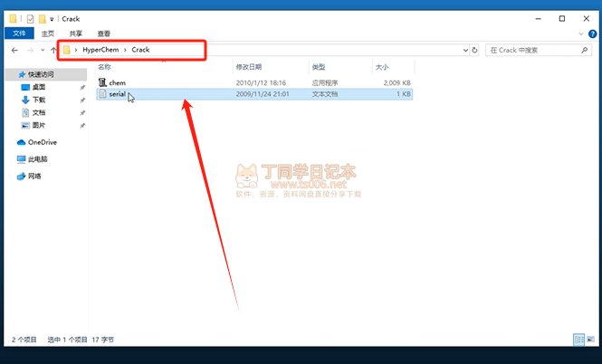
Task: Click the 2,009 KB size cell
Action: tap(397, 83)
